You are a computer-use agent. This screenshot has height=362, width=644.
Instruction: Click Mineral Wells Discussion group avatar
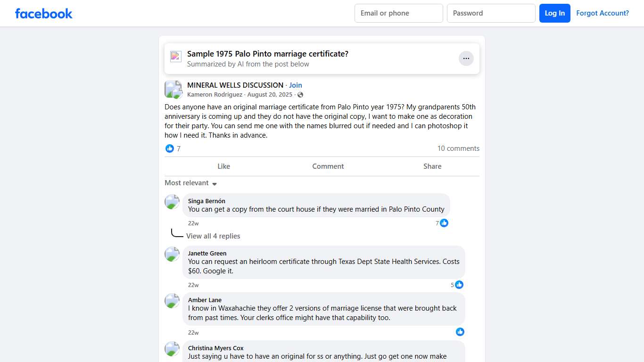173,89
